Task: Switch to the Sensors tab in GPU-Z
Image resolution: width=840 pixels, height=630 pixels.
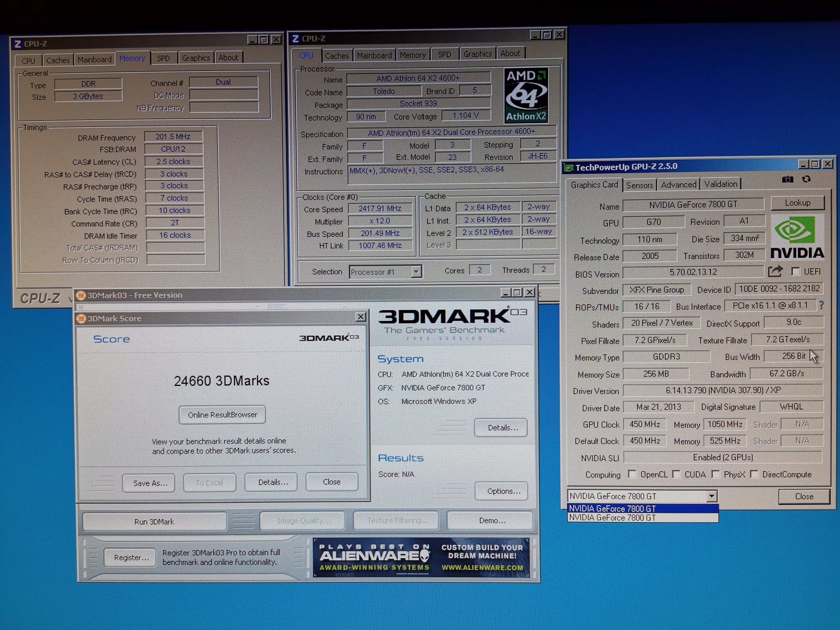Action: 639,185
